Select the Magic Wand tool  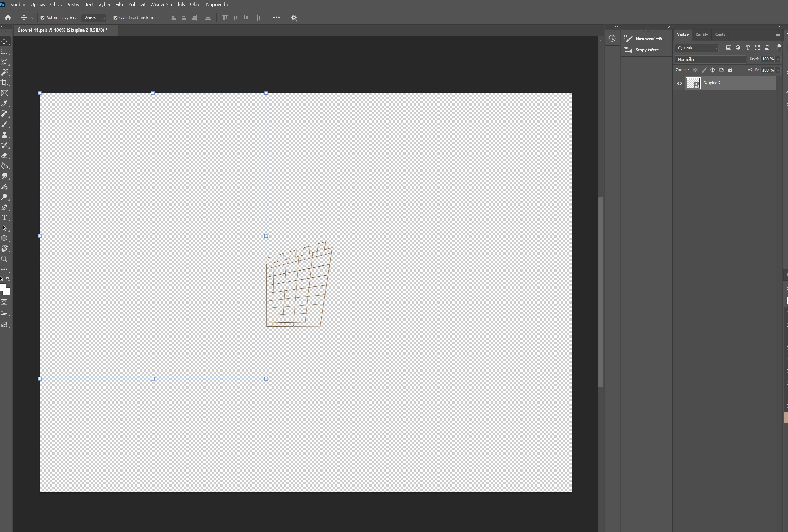tap(5, 72)
